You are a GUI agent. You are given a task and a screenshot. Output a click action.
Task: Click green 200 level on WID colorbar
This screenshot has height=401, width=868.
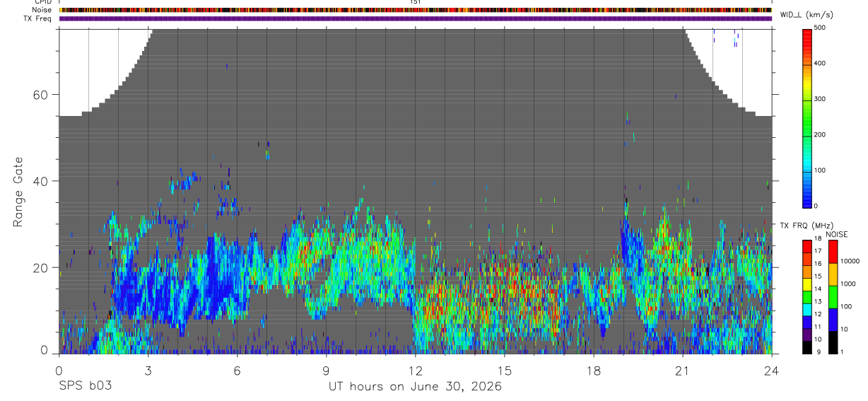click(x=807, y=134)
